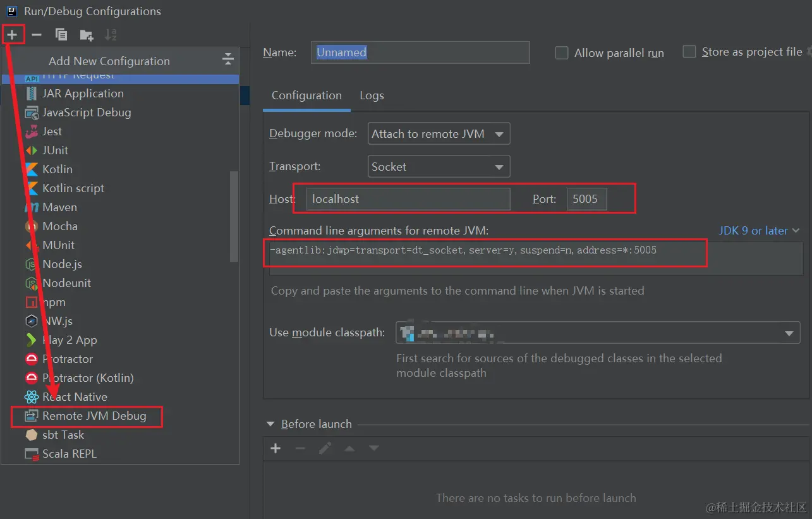The image size is (812, 519).
Task: Click the Kotlin script icon in the list
Action: pyautogui.click(x=32, y=188)
